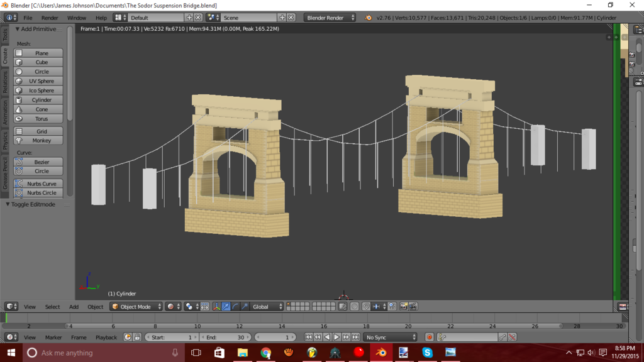Play the animation forward
This screenshot has height=362, width=644.
pos(337,337)
